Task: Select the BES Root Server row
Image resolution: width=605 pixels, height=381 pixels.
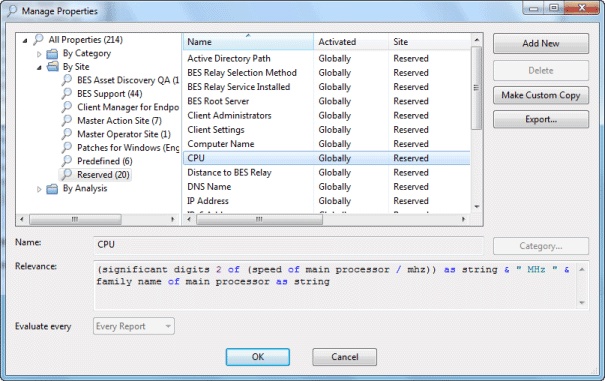Action: (x=326, y=102)
